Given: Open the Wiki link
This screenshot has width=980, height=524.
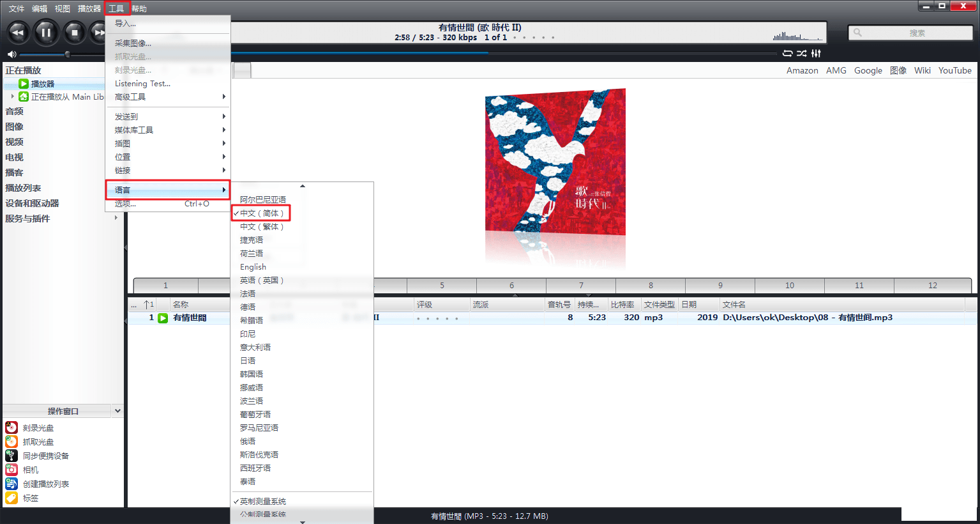Looking at the screenshot, I should pos(922,70).
